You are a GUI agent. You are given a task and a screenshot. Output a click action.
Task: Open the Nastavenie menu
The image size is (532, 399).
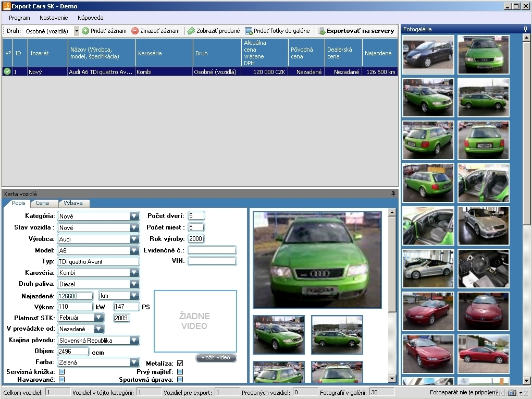pos(54,18)
